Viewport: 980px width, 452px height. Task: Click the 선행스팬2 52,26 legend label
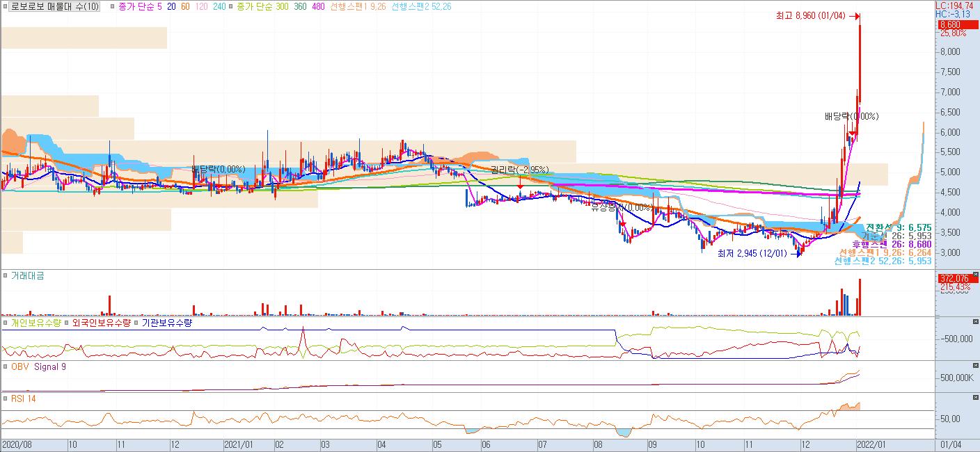421,6
